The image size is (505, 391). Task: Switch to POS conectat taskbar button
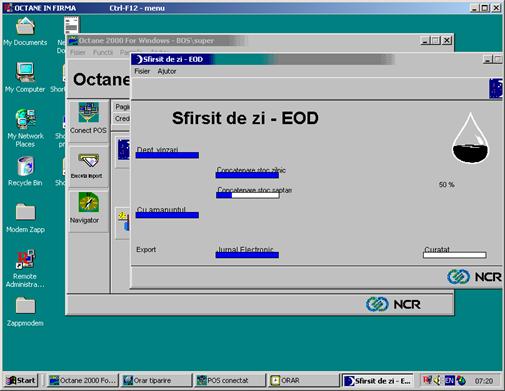click(x=230, y=380)
